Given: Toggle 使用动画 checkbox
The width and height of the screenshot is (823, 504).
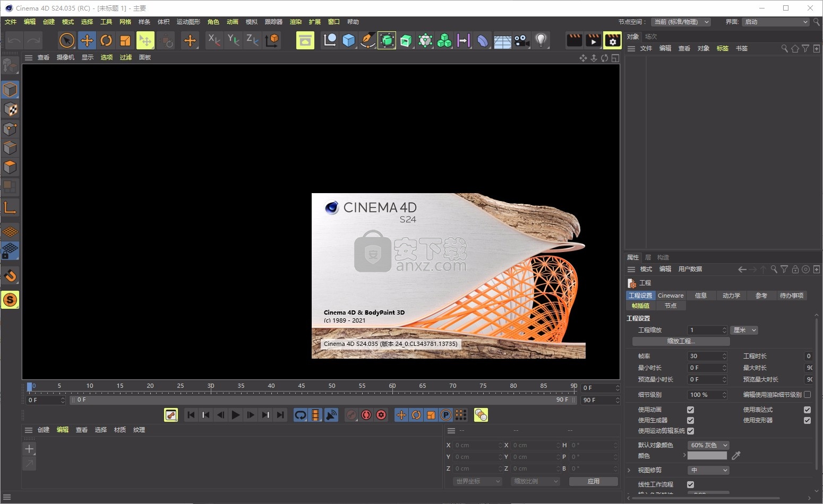Looking at the screenshot, I should (690, 410).
